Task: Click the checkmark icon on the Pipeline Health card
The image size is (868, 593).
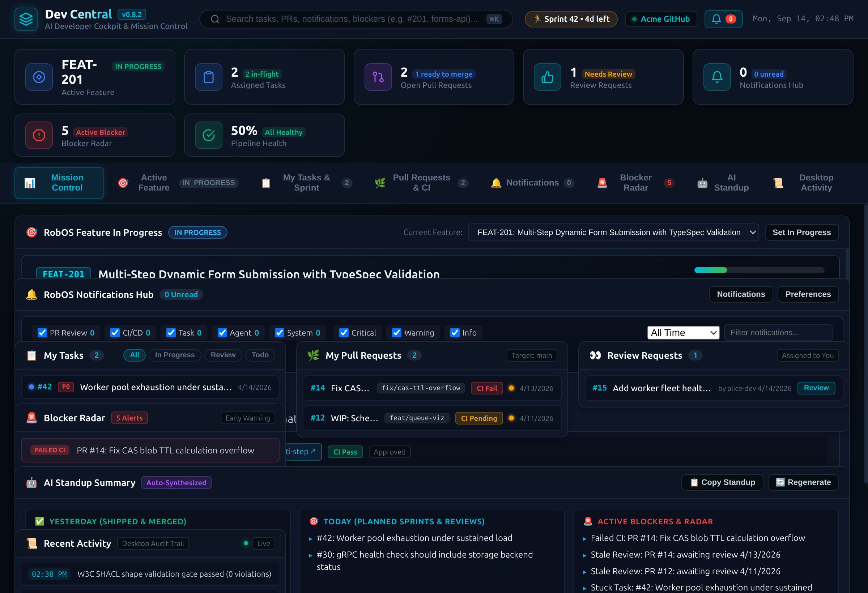Action: [209, 135]
